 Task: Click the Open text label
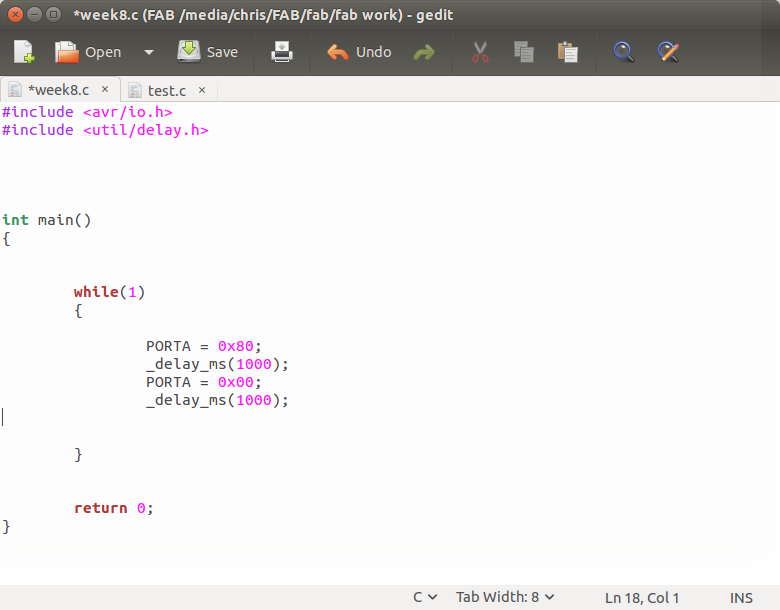(x=103, y=52)
